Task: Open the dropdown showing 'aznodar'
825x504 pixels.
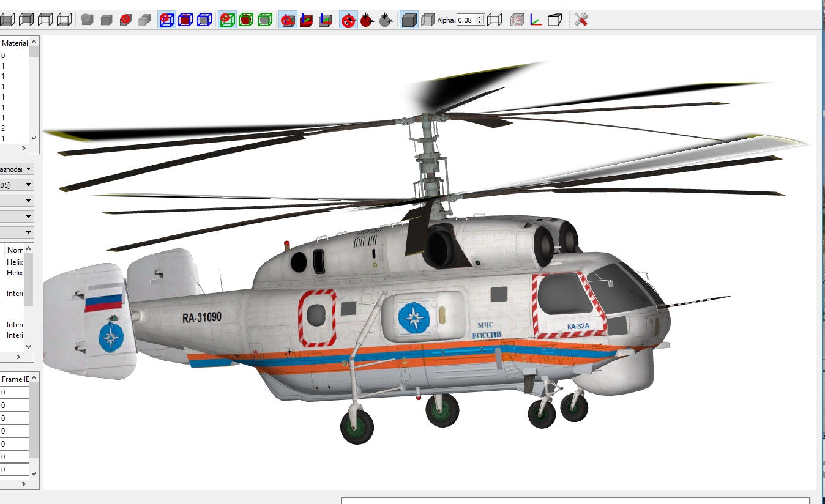Action: [x=17, y=169]
